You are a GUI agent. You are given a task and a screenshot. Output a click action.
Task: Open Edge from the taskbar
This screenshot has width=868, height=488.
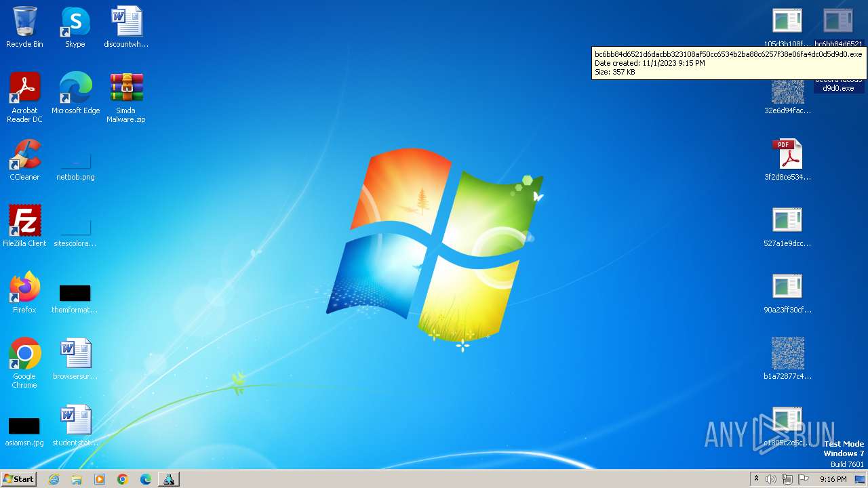point(146,479)
